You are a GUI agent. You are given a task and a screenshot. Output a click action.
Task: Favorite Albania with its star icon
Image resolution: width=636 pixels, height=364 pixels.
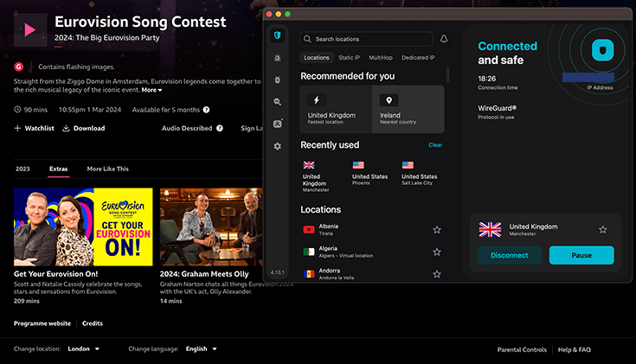437,230
